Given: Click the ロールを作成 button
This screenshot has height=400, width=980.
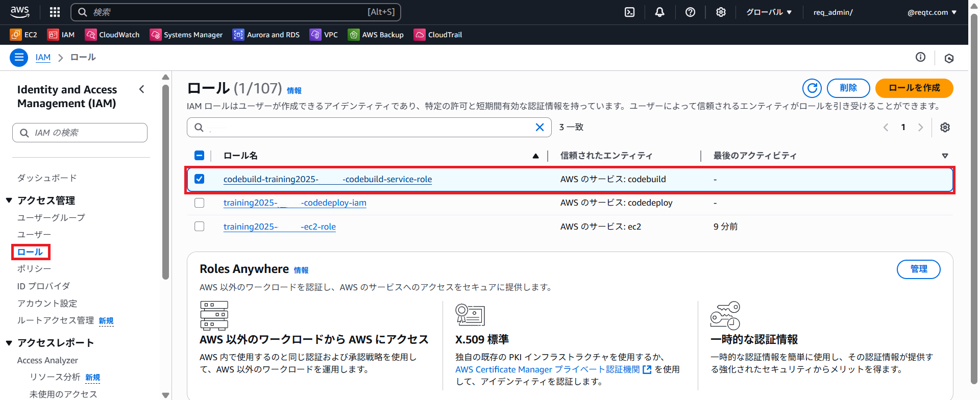Looking at the screenshot, I should pos(914,88).
